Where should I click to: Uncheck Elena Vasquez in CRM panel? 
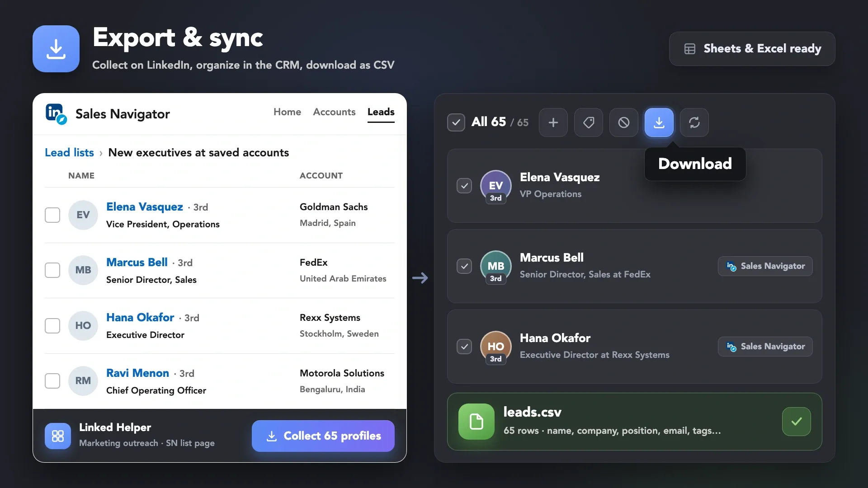(464, 186)
